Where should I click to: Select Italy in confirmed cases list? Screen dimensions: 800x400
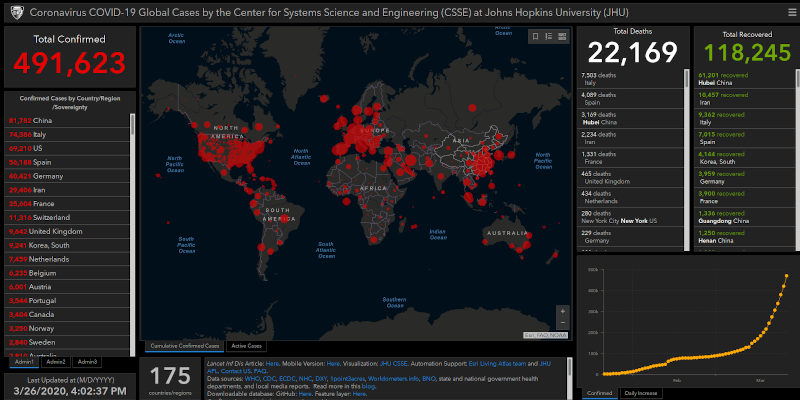[67, 135]
